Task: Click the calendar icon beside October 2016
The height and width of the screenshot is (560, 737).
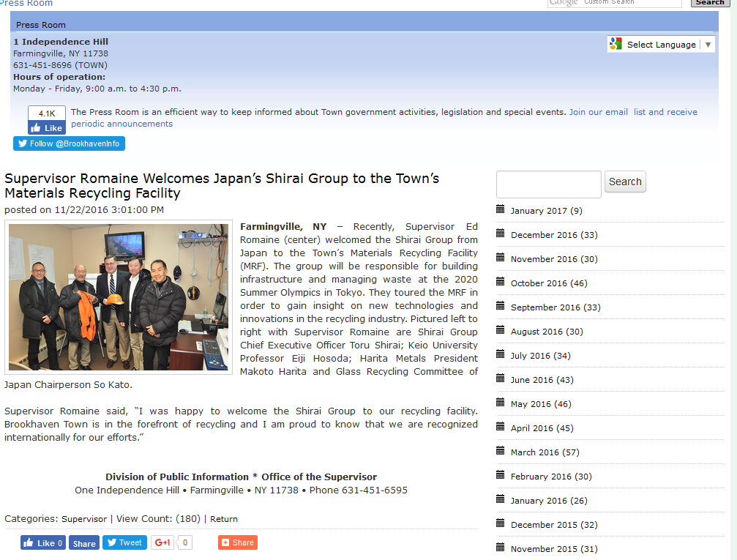Action: pos(500,282)
